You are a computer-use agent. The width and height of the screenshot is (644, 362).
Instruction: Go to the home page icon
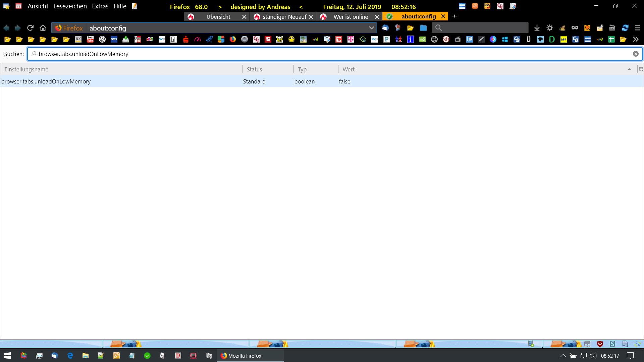pos(43,28)
